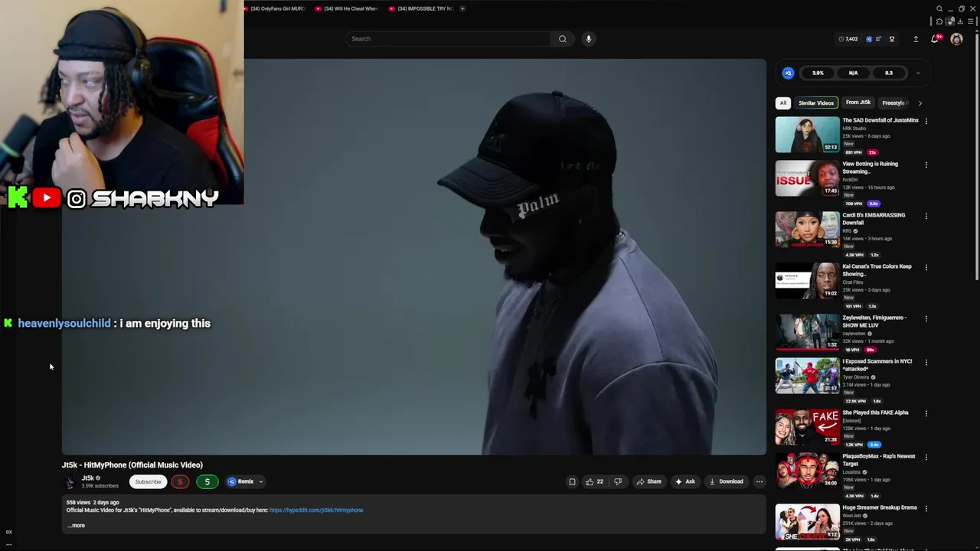Click the green dollar sign icon

[x=207, y=481]
